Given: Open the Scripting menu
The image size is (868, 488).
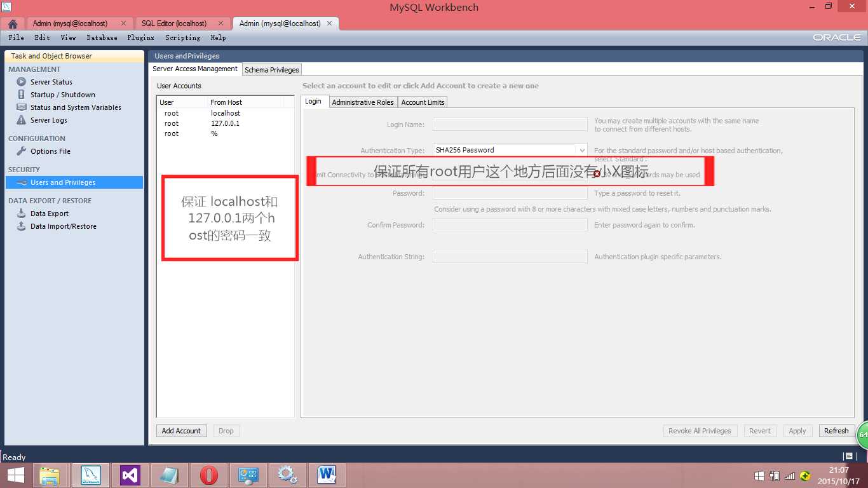Looking at the screenshot, I should (x=182, y=38).
